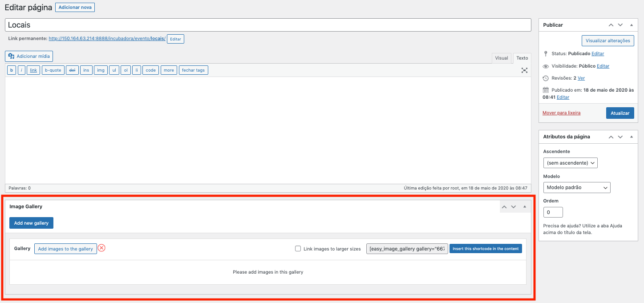Insert image using img quicktag
The height and width of the screenshot is (303, 644).
pyautogui.click(x=101, y=70)
